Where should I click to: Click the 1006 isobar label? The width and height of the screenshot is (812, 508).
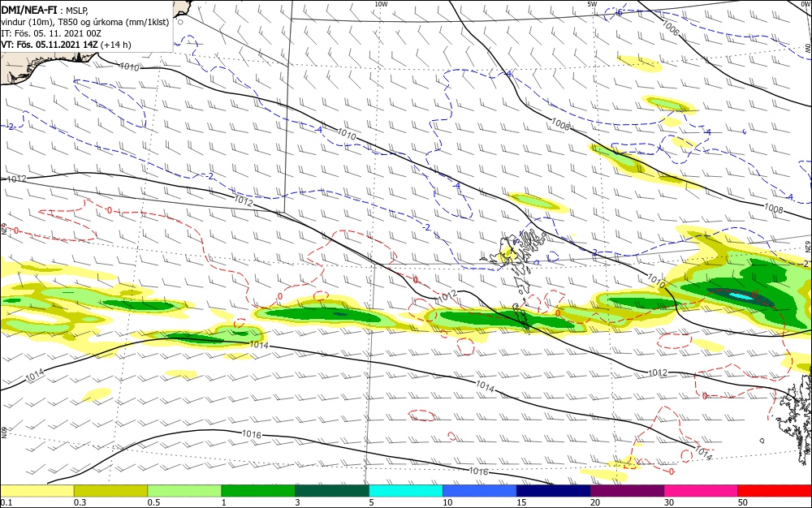(671, 28)
